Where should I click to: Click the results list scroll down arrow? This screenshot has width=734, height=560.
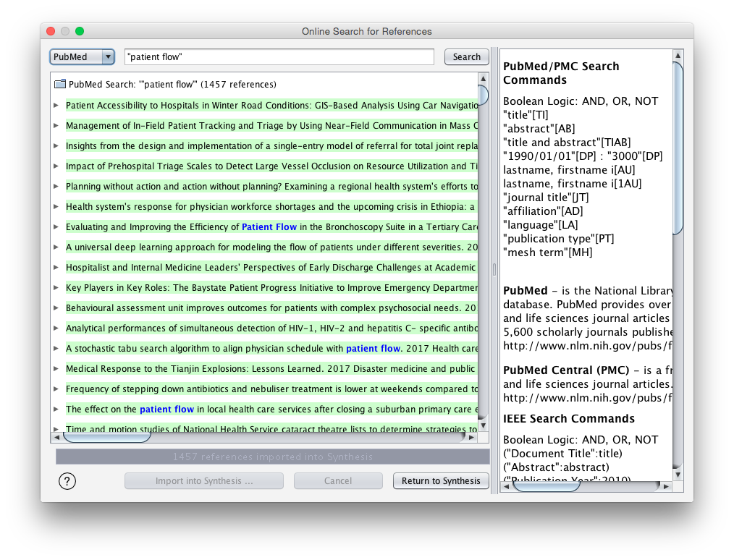(483, 425)
